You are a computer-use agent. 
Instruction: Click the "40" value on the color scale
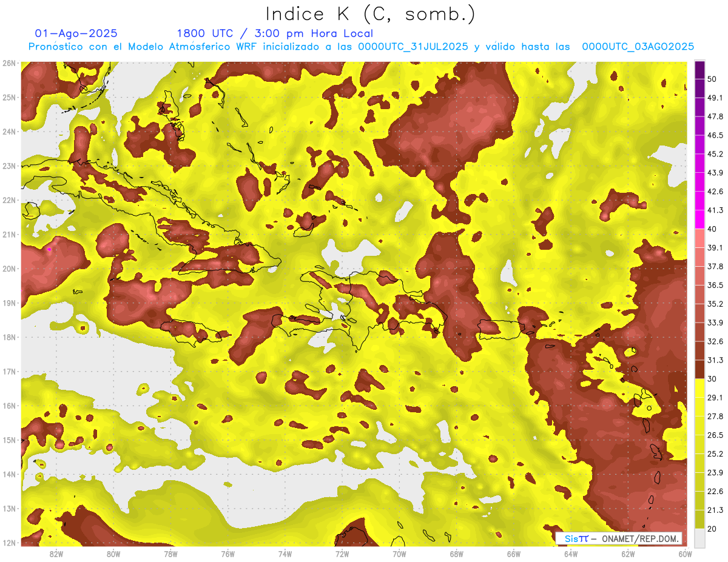click(712, 229)
